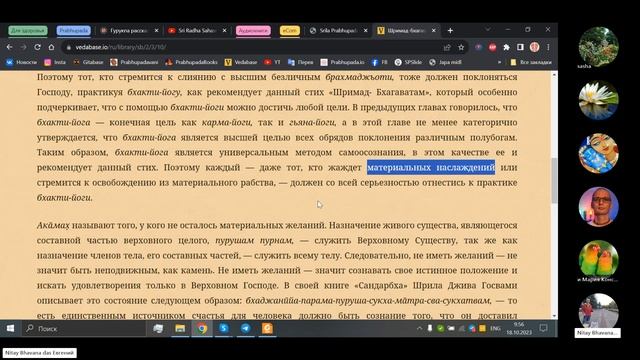Reload the vedabase.io page
The image size is (640, 360).
(x=37, y=47)
